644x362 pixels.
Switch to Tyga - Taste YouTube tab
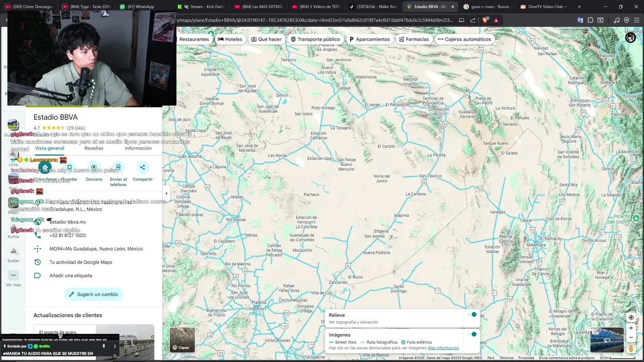(86, 7)
